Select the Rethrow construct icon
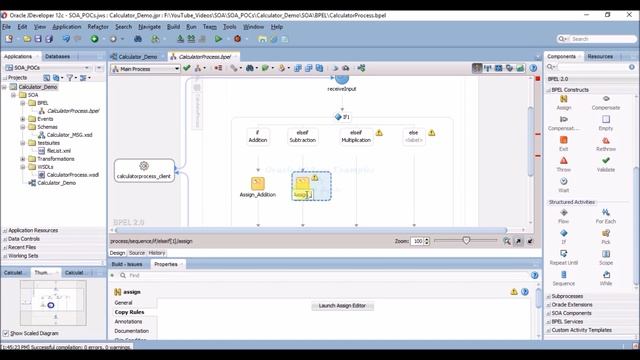640x360 pixels. pyautogui.click(x=606, y=140)
